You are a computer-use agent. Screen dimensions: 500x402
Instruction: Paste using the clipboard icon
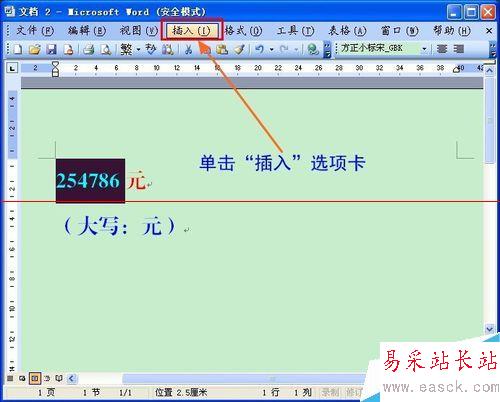pyautogui.click(x=222, y=49)
